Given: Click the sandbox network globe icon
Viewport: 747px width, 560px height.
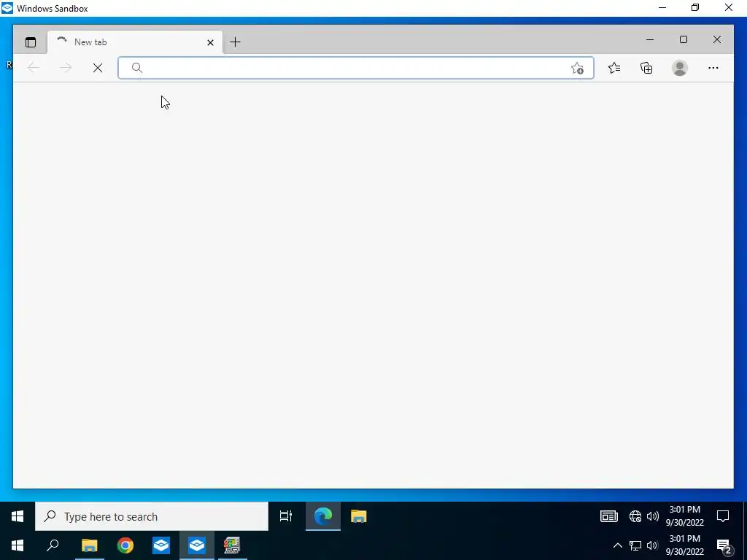Looking at the screenshot, I should coord(635,516).
